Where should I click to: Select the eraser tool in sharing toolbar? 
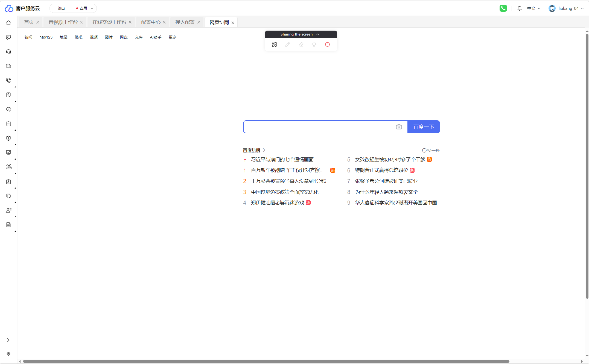301,44
